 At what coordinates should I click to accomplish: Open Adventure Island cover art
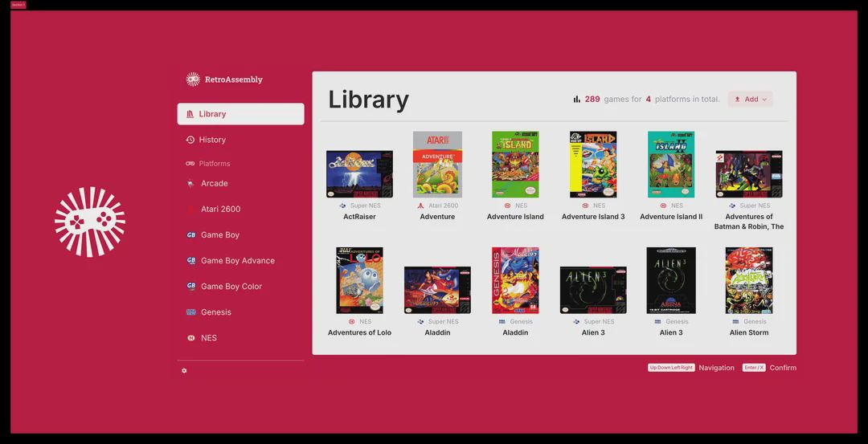515,165
